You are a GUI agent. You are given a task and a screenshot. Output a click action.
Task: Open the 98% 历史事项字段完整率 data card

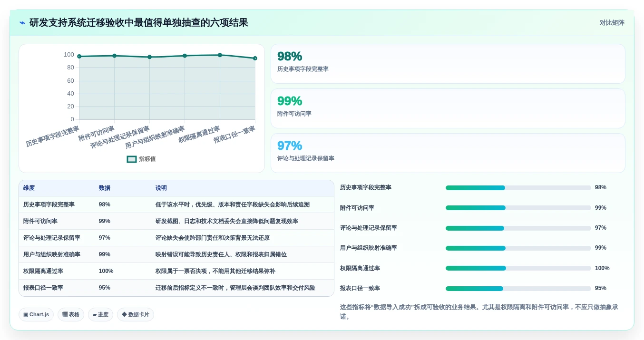448,64
